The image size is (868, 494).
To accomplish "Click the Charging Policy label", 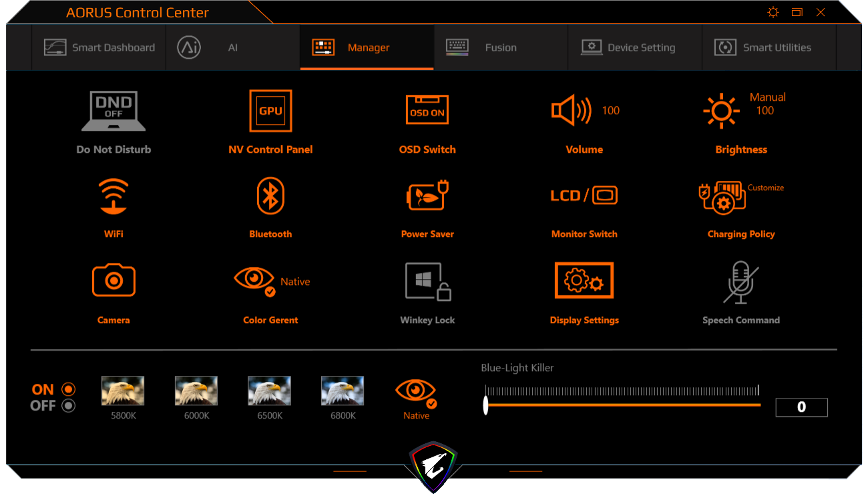I will pyautogui.click(x=741, y=234).
